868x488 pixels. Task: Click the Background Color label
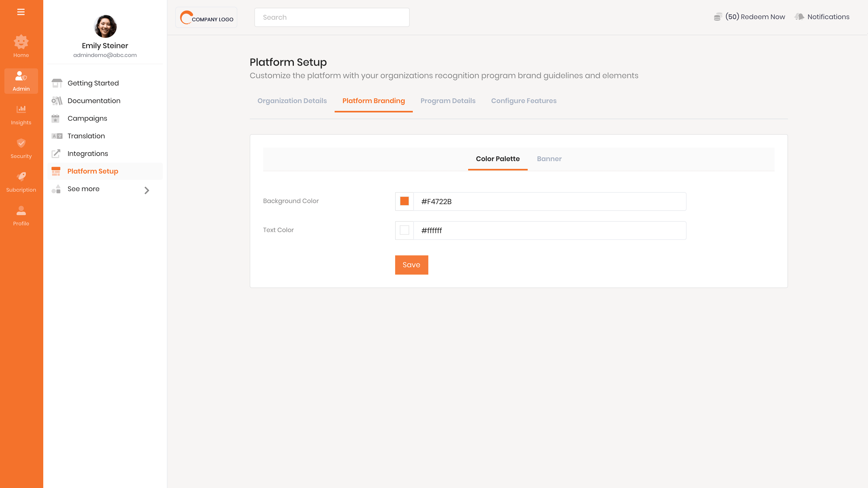click(291, 201)
